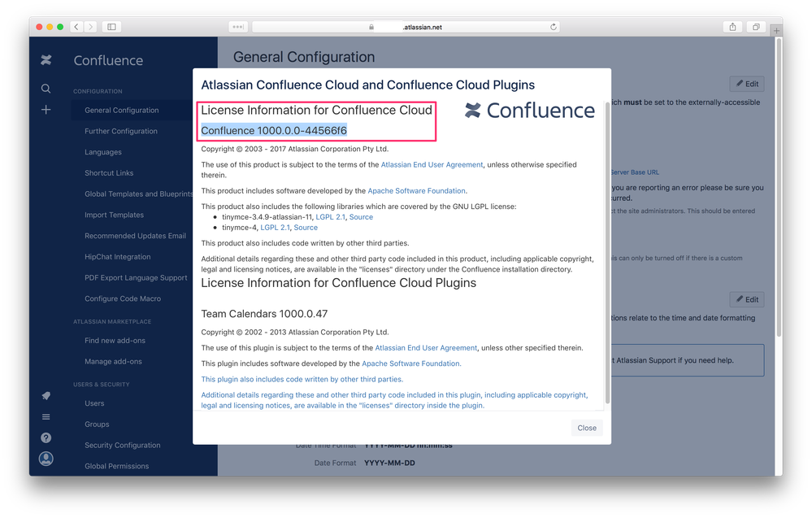Viewport: 812px width, 518px height.
Task: Open Import Templates in sidebar
Action: click(x=114, y=215)
